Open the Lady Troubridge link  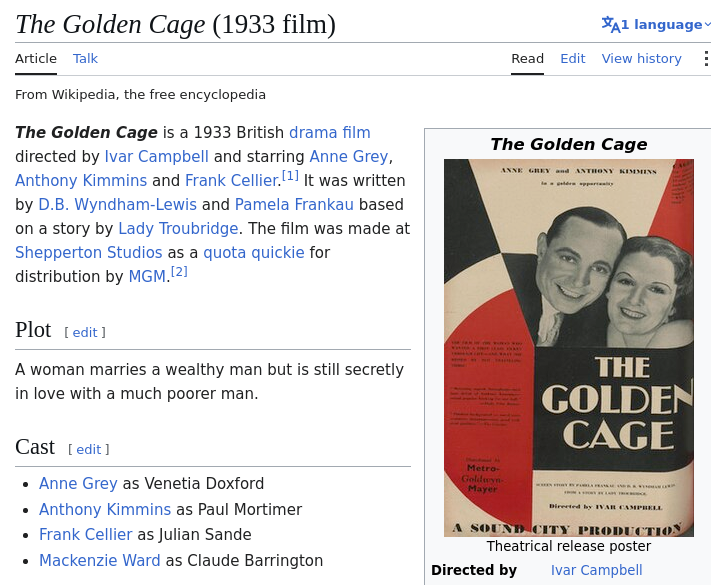point(178,229)
